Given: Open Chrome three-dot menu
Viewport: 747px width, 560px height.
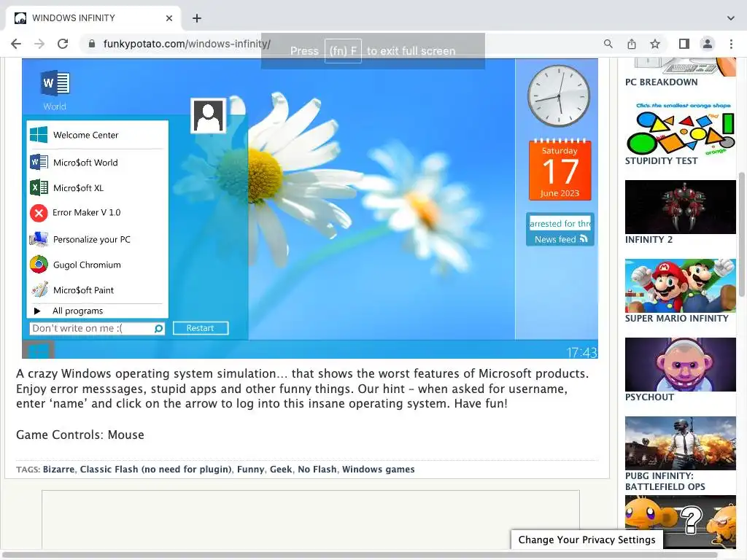Looking at the screenshot, I should click(731, 44).
